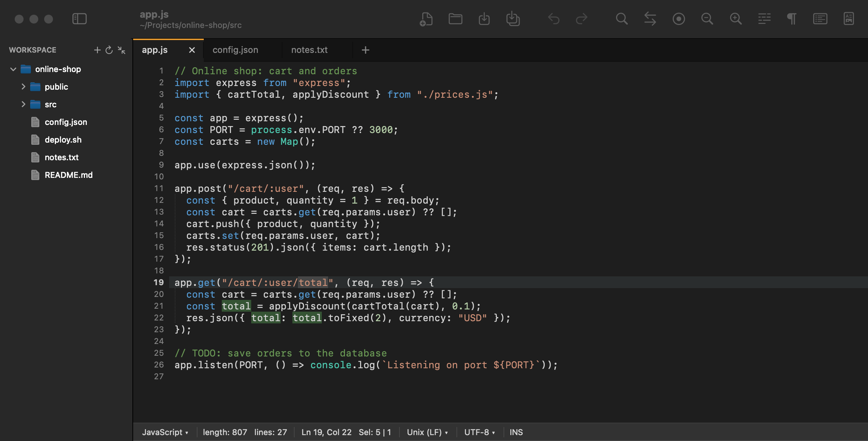This screenshot has width=868, height=441.
Task: Toggle the sidebar visibility icon
Action: coord(79,19)
